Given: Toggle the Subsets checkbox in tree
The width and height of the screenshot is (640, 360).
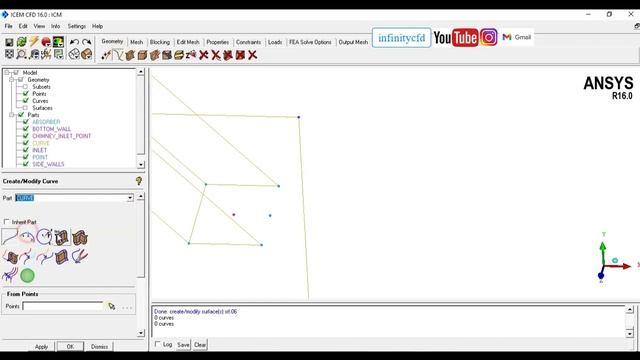Looking at the screenshot, I should (25, 87).
